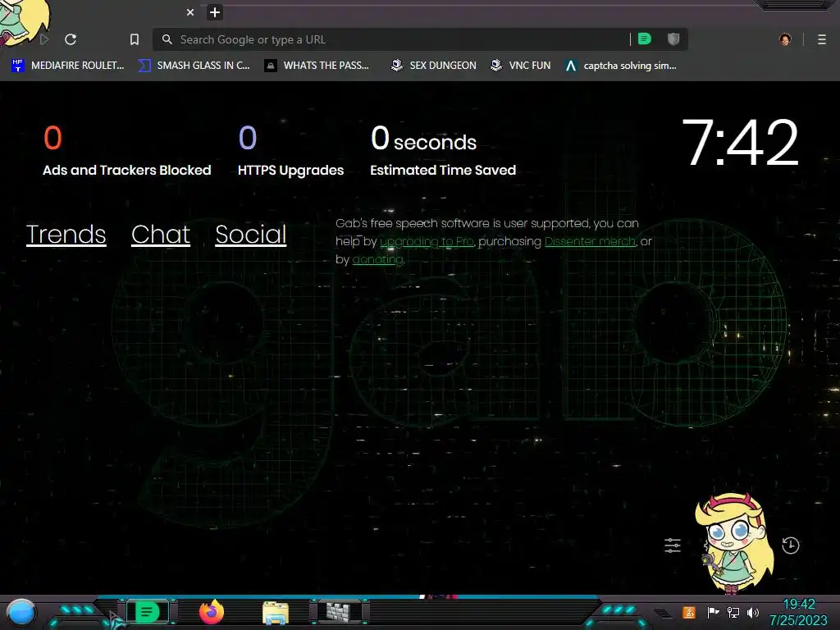The image size is (840, 630).
Task: Open Action Center flag tray icon
Action: 713,612
